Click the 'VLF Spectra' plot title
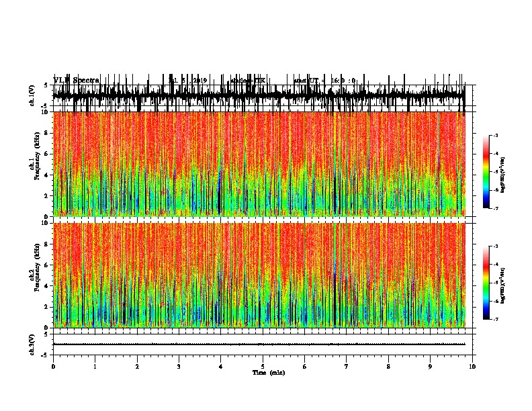532x411 pixels. click(77, 81)
